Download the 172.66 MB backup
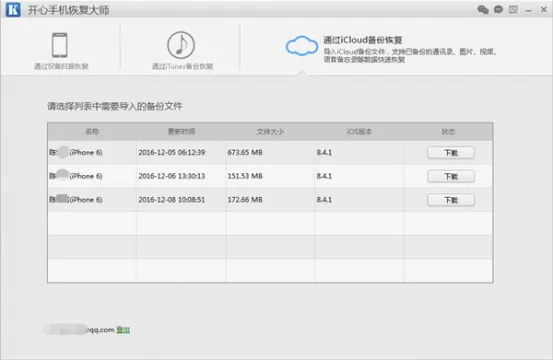 tap(451, 200)
